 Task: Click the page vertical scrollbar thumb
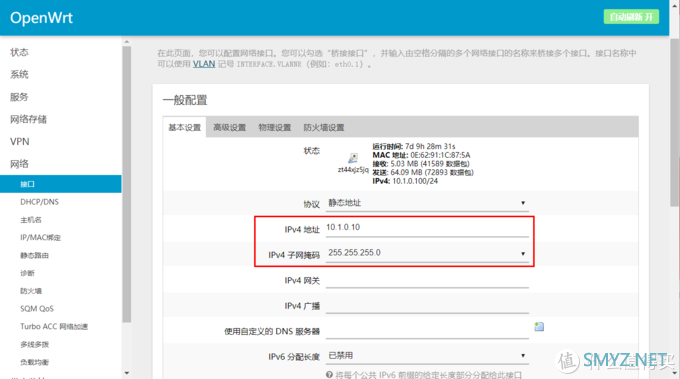tap(675, 121)
